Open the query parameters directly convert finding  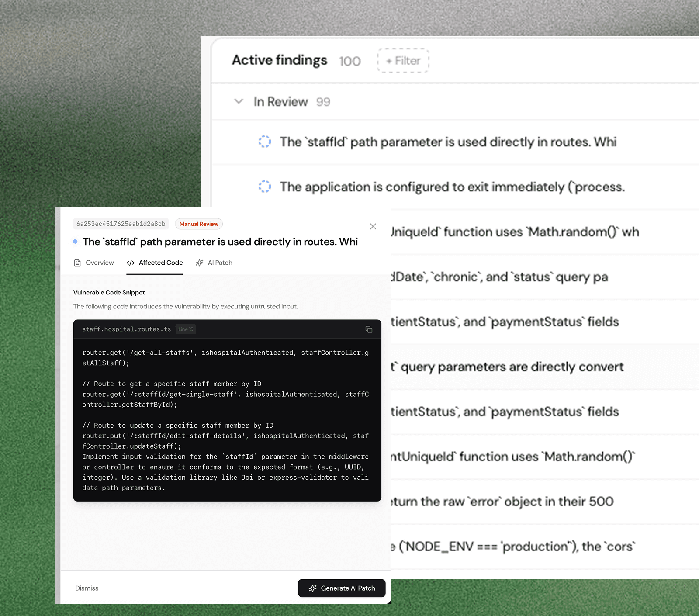click(x=545, y=367)
